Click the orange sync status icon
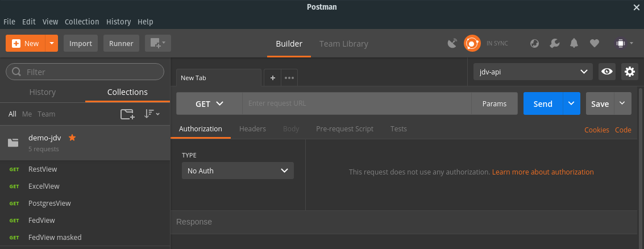This screenshot has height=249, width=644. coord(472,43)
